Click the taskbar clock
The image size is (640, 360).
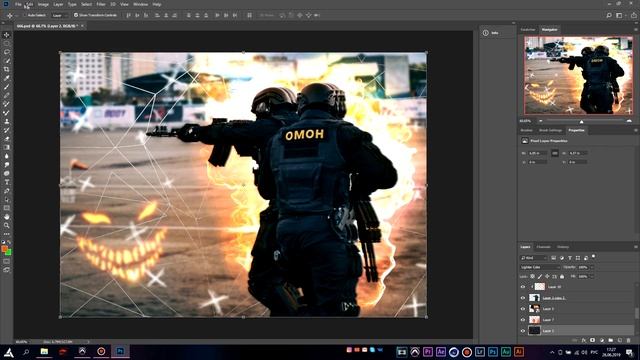pos(611,352)
